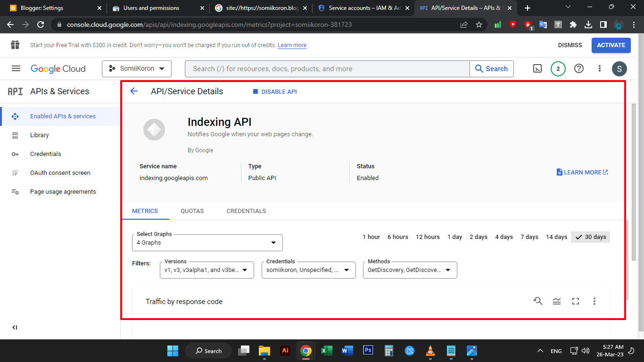The width and height of the screenshot is (644, 362).
Task: Click the browser address bar URL
Action: pyautogui.click(x=209, y=25)
